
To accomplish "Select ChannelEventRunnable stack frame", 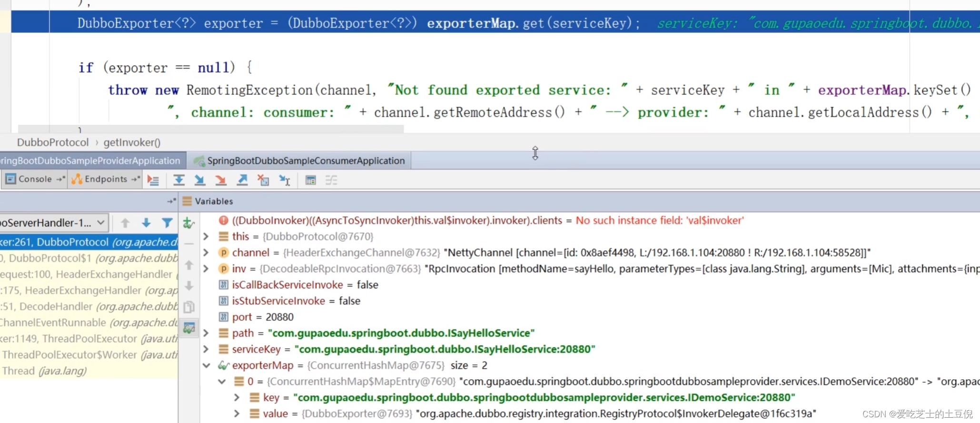I will (x=89, y=322).
